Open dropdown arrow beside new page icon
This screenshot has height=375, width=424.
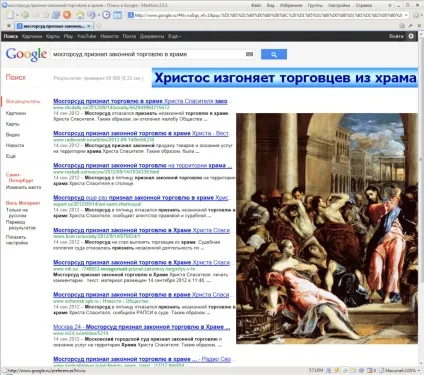[x=16, y=15]
